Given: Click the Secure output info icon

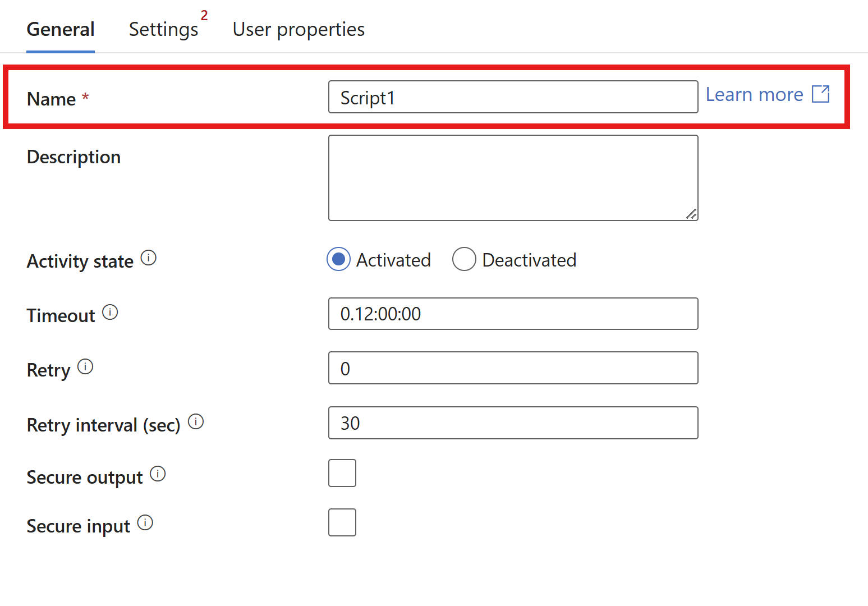Looking at the screenshot, I should tap(158, 474).
